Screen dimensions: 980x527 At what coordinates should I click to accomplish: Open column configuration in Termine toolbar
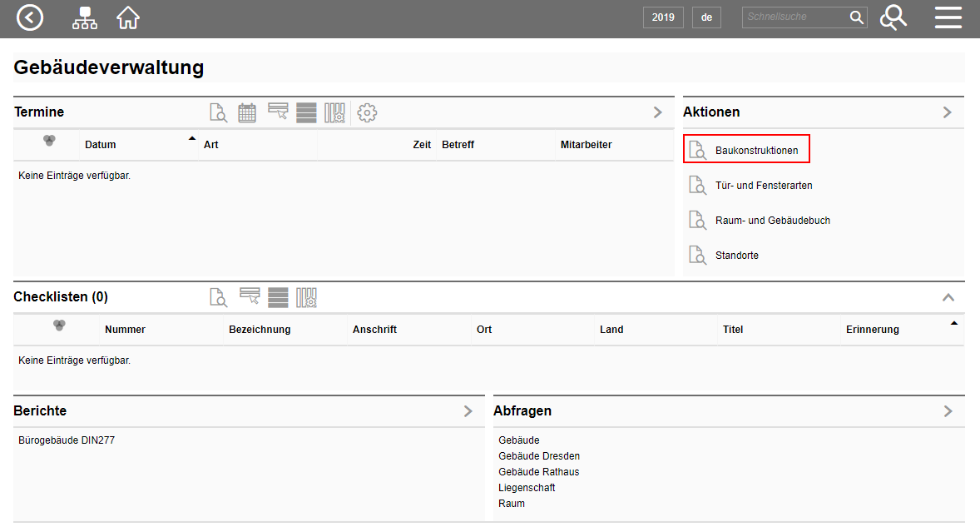coord(334,113)
